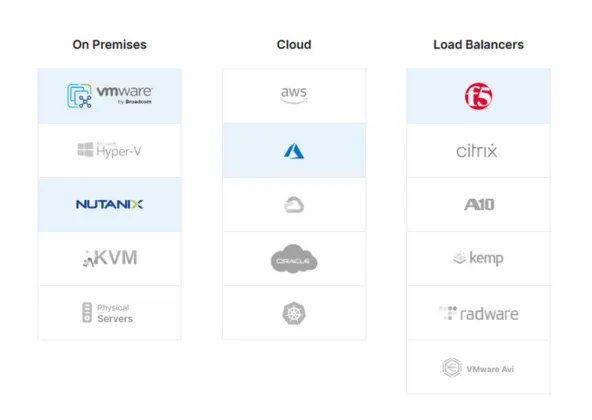Select the Physical Servers tile
The height and width of the screenshot is (420, 592).
109,313
